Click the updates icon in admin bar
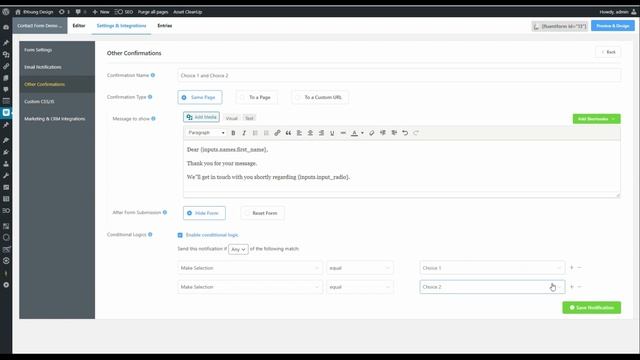Screen dimensions: 640x360 click(x=62, y=12)
